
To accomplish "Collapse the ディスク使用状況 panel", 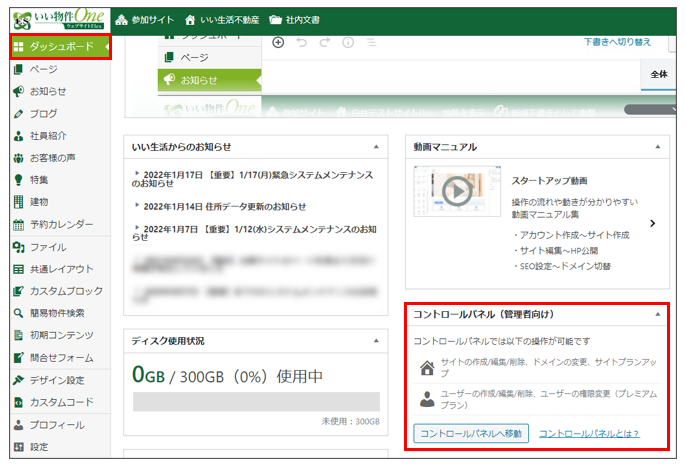I will [x=375, y=341].
